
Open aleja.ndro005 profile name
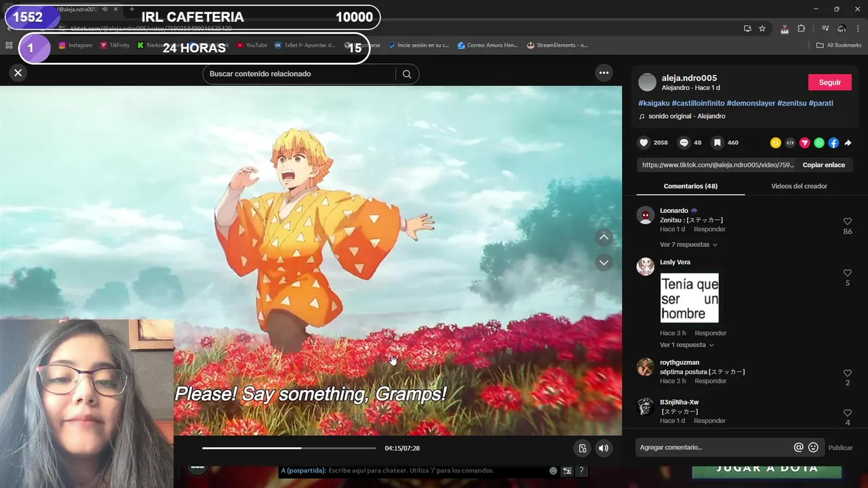click(689, 78)
